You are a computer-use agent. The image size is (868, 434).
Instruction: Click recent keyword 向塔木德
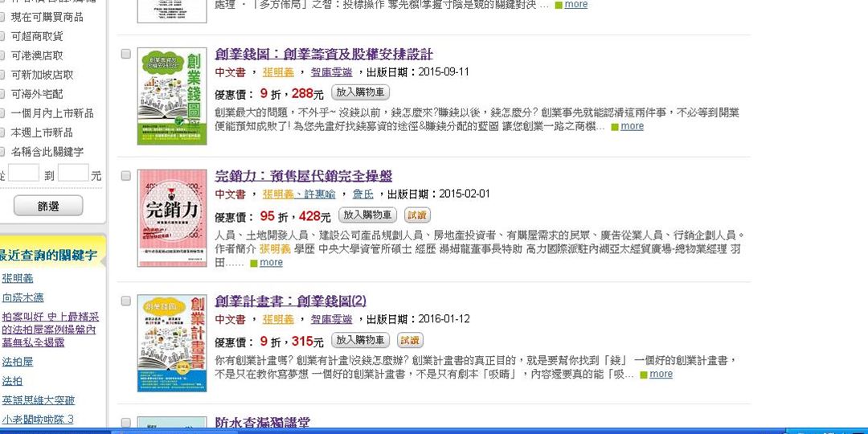[x=23, y=297]
